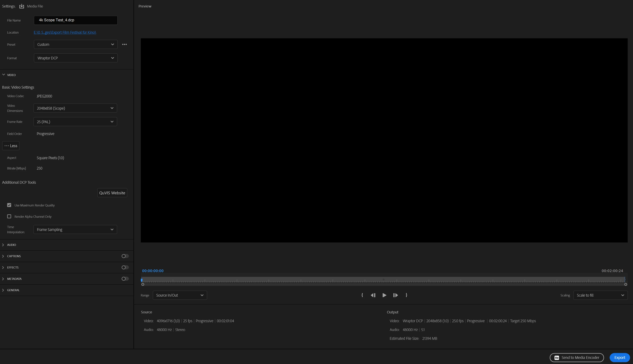
Task: Uncheck Use Maximum Render Quality
Action: (9, 205)
